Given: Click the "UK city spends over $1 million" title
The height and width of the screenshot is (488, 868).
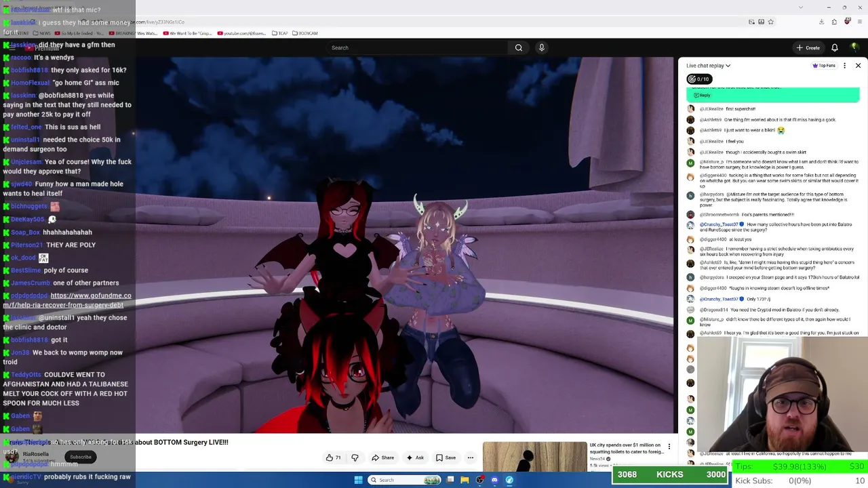Looking at the screenshot, I should [x=627, y=448].
